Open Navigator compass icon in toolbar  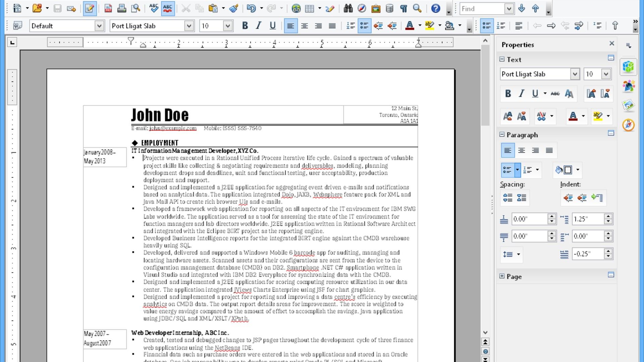coord(362,8)
